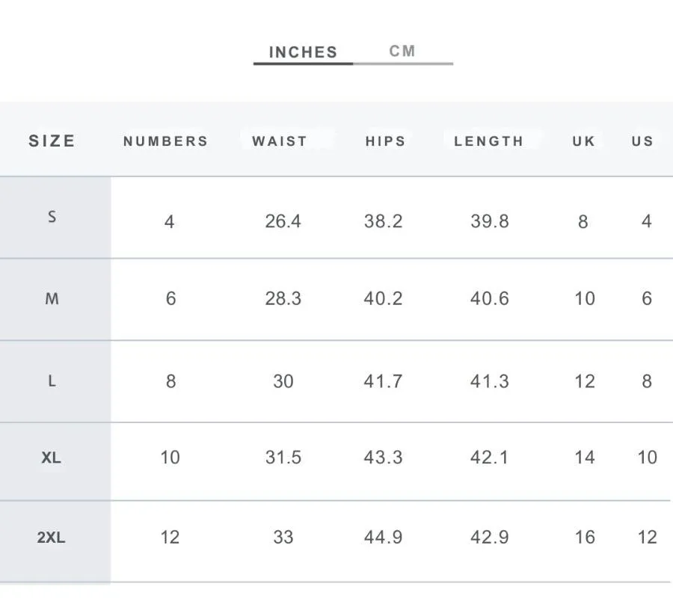This screenshot has height=616, width=673.
Task: Select the XL size row label
Action: coord(51,458)
